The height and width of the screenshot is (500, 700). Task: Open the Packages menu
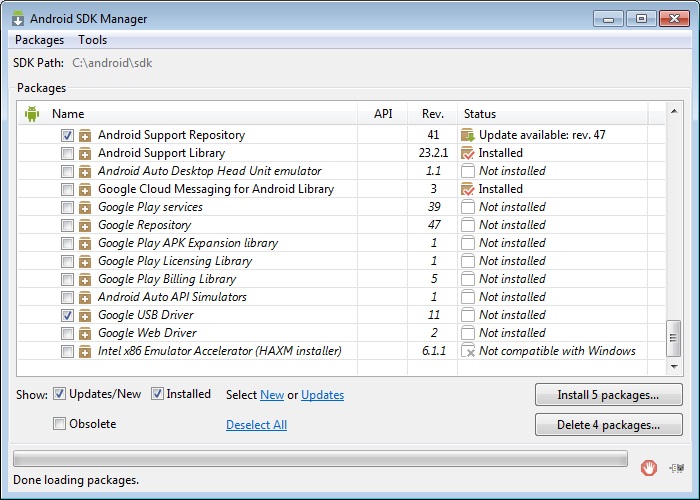(39, 40)
